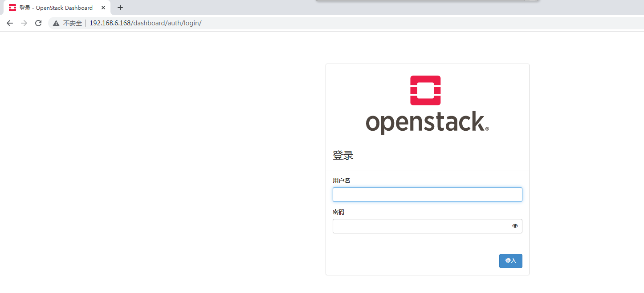
Task: Click the red OpenStack logo icon
Action: tap(425, 90)
